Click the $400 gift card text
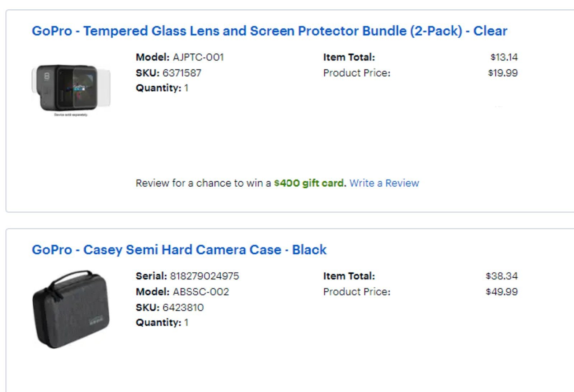This screenshot has width=574, height=392. click(309, 183)
